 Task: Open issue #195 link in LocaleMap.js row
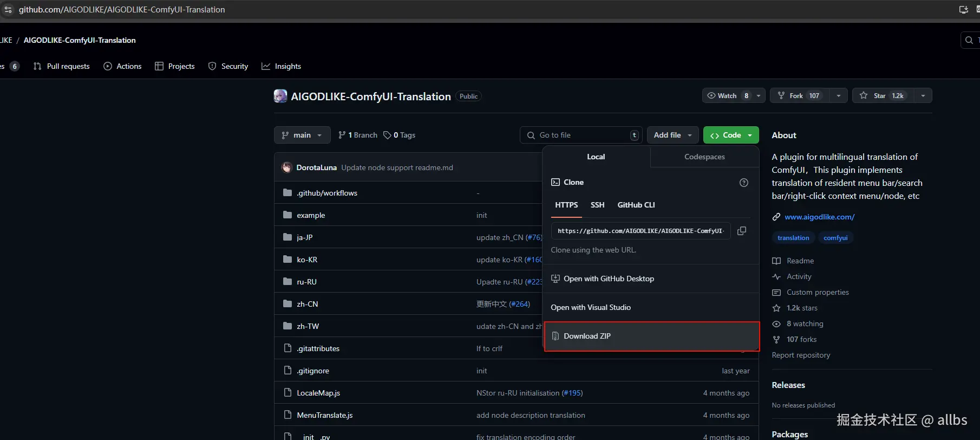pos(572,393)
